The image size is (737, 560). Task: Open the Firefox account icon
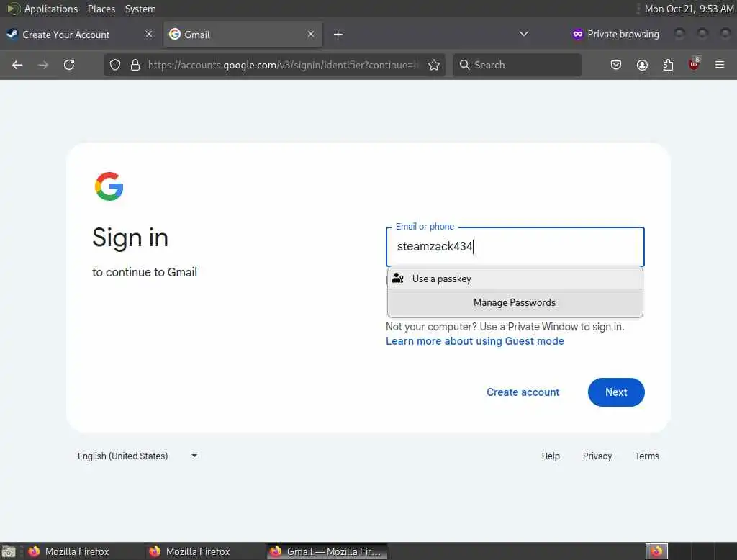[642, 65]
